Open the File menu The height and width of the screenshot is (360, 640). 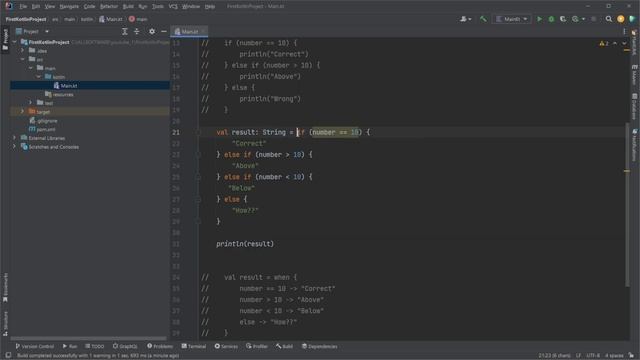23,7
